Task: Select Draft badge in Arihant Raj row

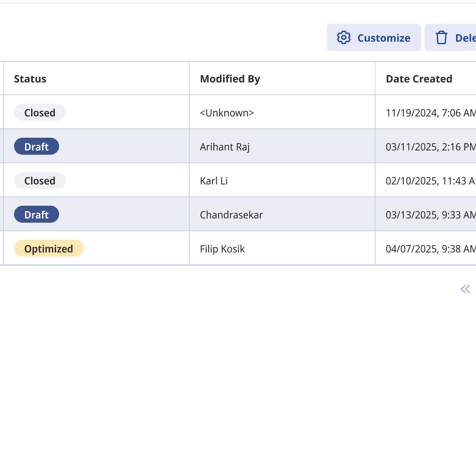Action: coord(37,147)
